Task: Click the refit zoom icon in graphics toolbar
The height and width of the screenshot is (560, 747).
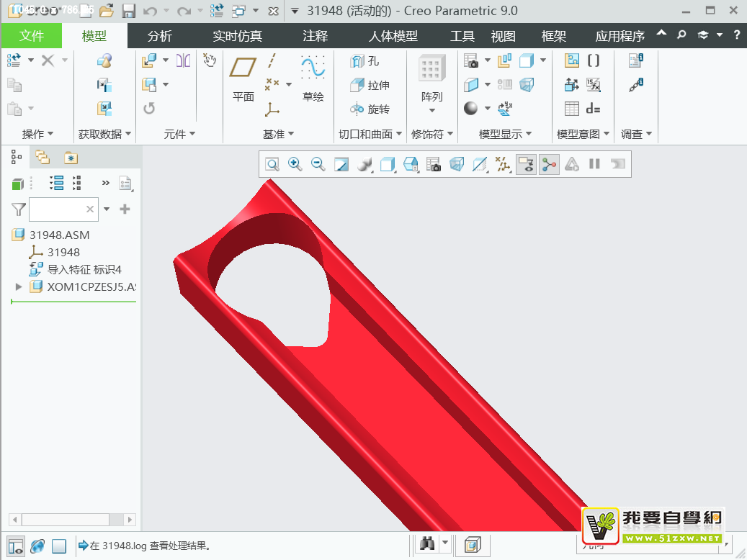Action: (x=272, y=164)
